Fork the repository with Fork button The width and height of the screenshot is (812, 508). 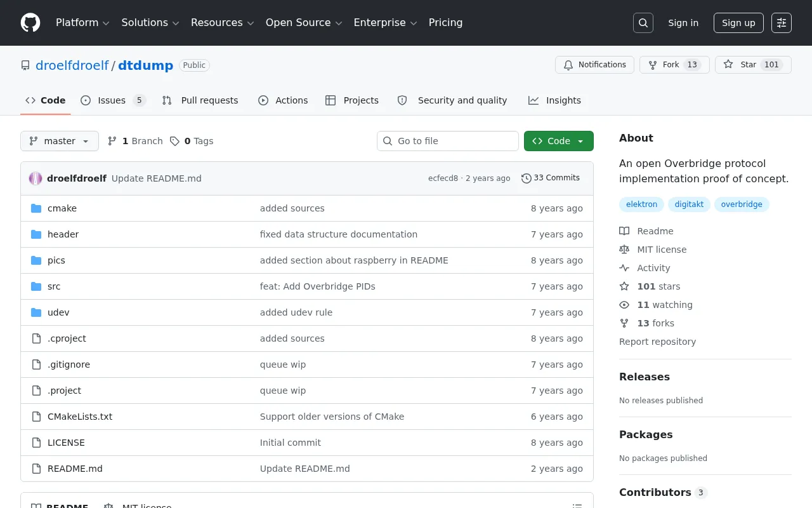coord(674,65)
